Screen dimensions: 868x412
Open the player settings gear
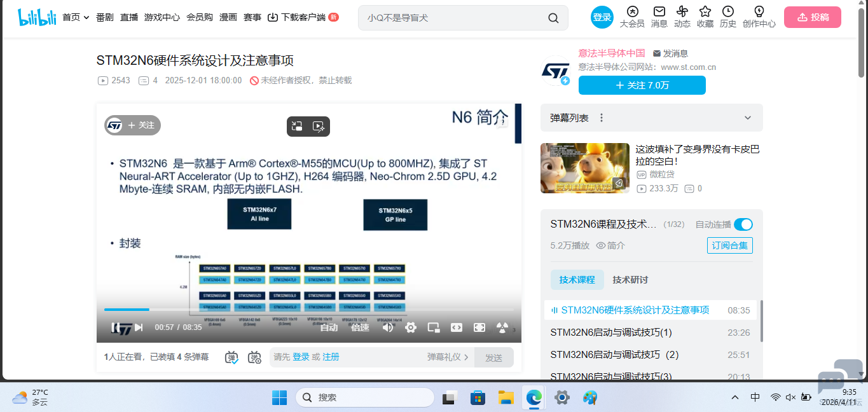[x=410, y=327]
